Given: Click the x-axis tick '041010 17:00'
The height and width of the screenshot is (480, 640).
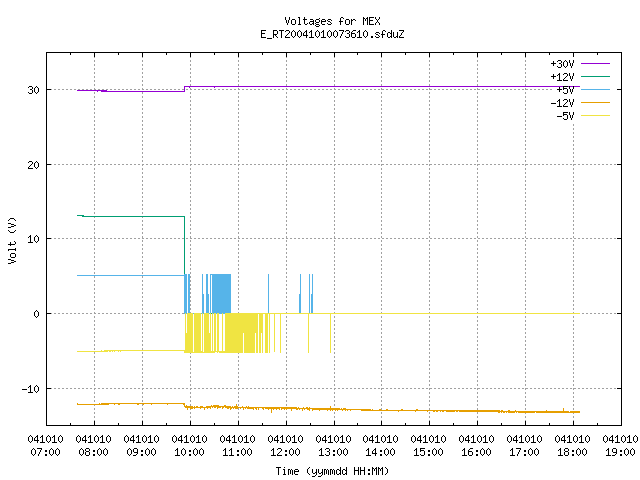Looking at the screenshot, I should pos(524,445).
